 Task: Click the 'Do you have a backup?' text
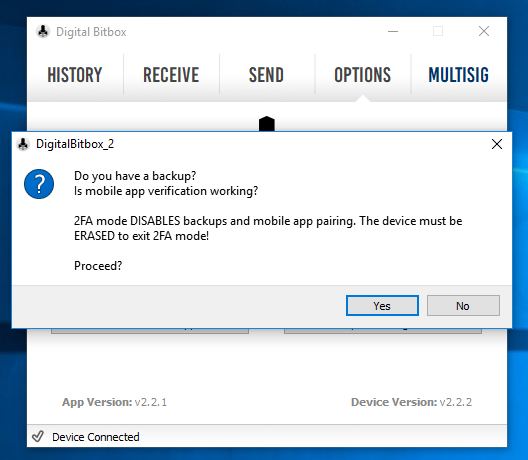click(x=135, y=176)
